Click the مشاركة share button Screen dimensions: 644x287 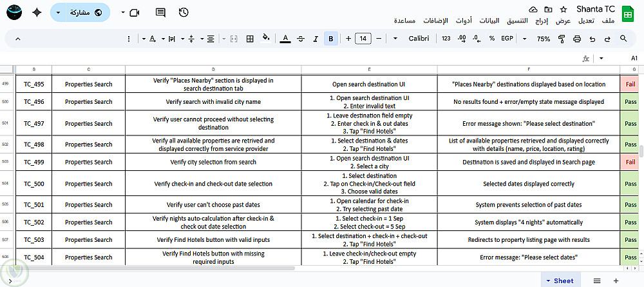(88, 13)
